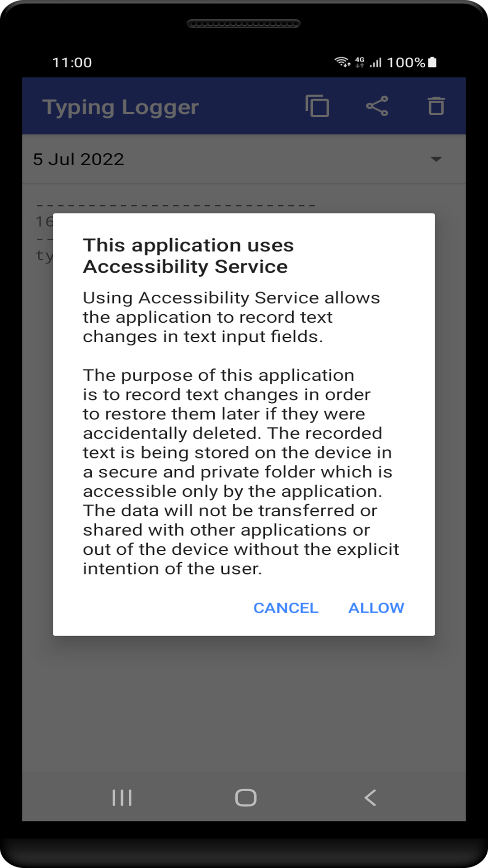Choose ALLOW for Accessibility Service

[376, 608]
